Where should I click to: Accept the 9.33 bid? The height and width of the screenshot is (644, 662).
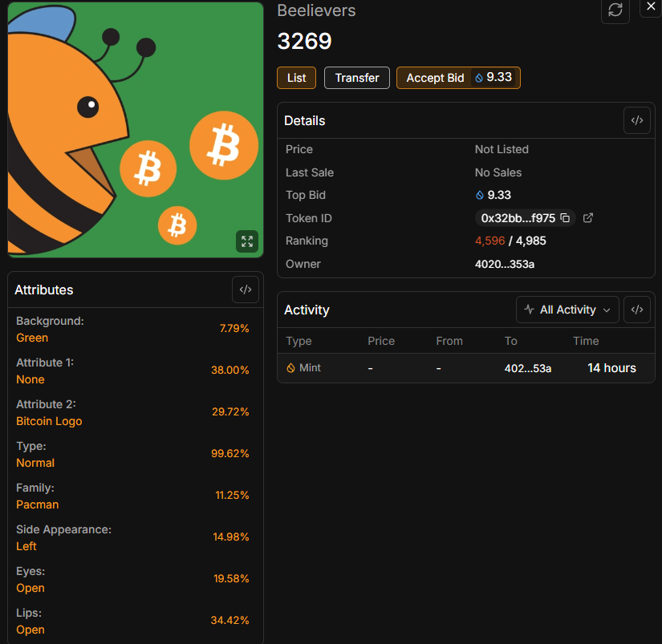coord(458,78)
